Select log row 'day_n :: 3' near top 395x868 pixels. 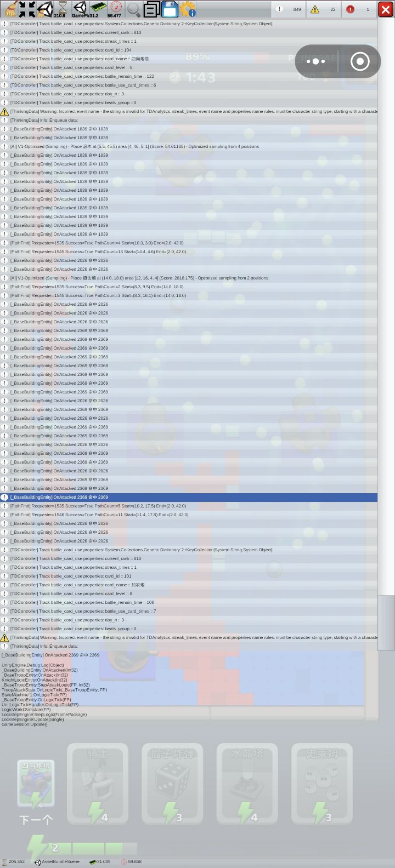click(189, 94)
